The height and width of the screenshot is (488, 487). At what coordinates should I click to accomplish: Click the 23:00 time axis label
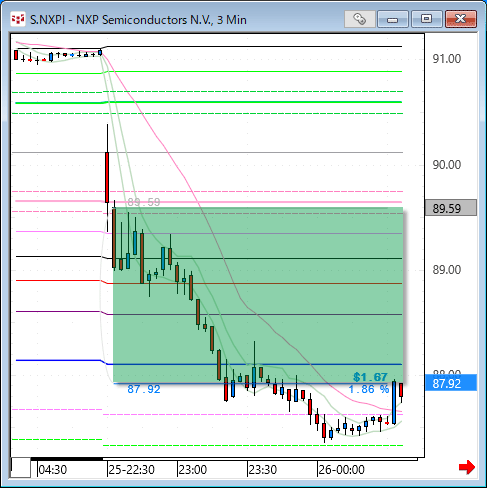tap(193, 470)
